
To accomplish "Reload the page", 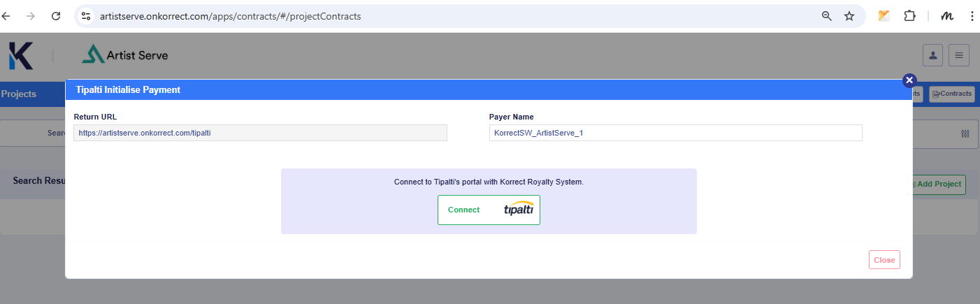I will click(56, 16).
